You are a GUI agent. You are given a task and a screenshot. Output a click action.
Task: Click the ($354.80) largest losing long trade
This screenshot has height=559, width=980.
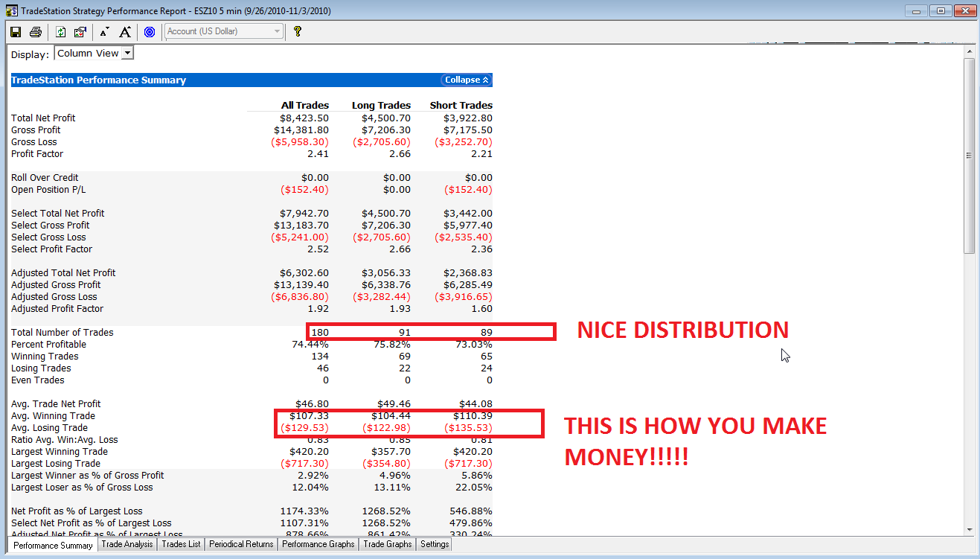[386, 463]
